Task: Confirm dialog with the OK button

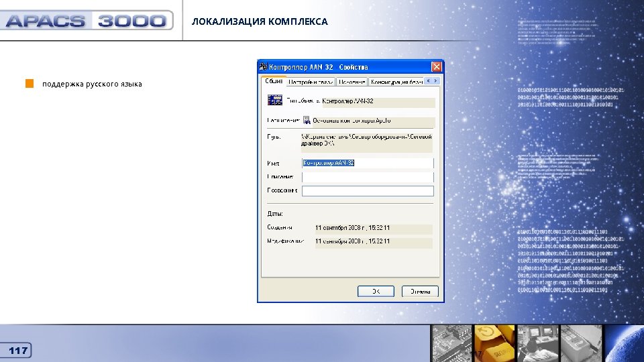Action: click(x=376, y=291)
